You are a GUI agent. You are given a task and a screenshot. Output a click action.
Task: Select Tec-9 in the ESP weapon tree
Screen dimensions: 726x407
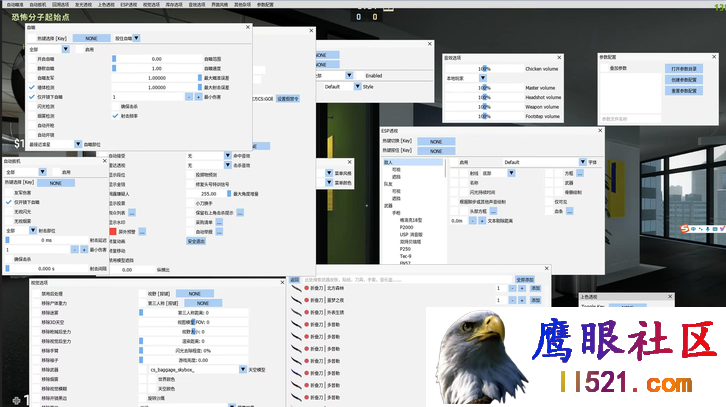point(405,256)
